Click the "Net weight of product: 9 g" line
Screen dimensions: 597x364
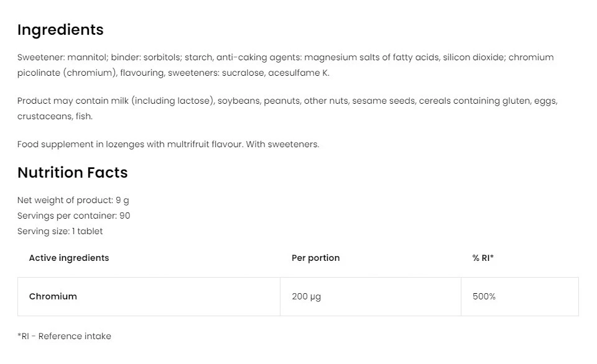[73, 200]
